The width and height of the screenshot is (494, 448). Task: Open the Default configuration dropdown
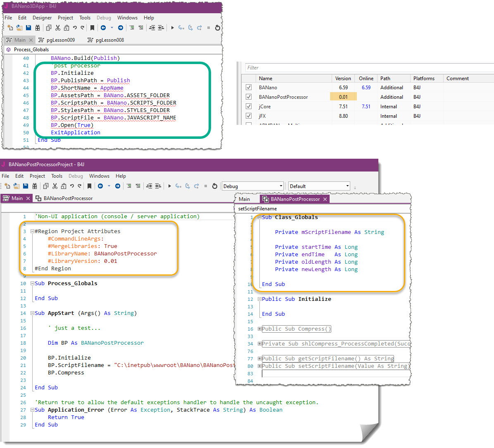click(x=319, y=186)
